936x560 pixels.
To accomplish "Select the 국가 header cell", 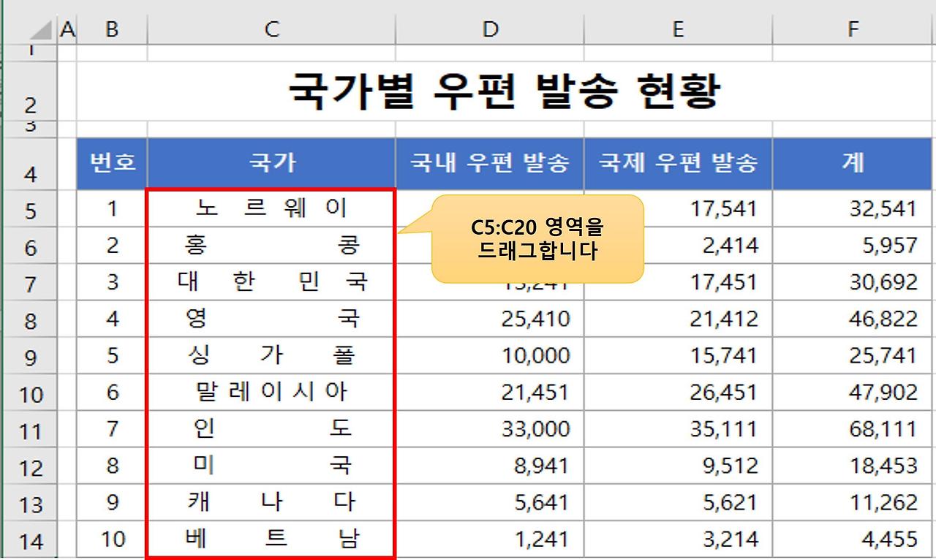I will pos(271,164).
